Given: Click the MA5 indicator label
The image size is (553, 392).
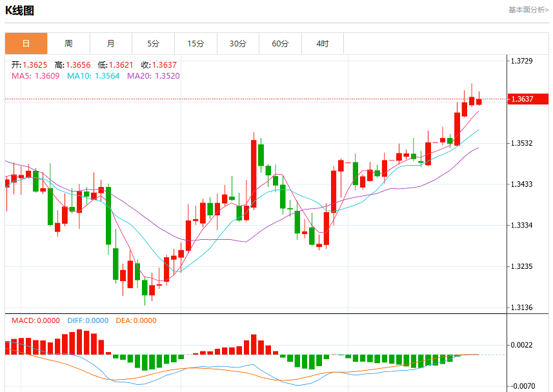Looking at the screenshot, I should click(x=35, y=76).
